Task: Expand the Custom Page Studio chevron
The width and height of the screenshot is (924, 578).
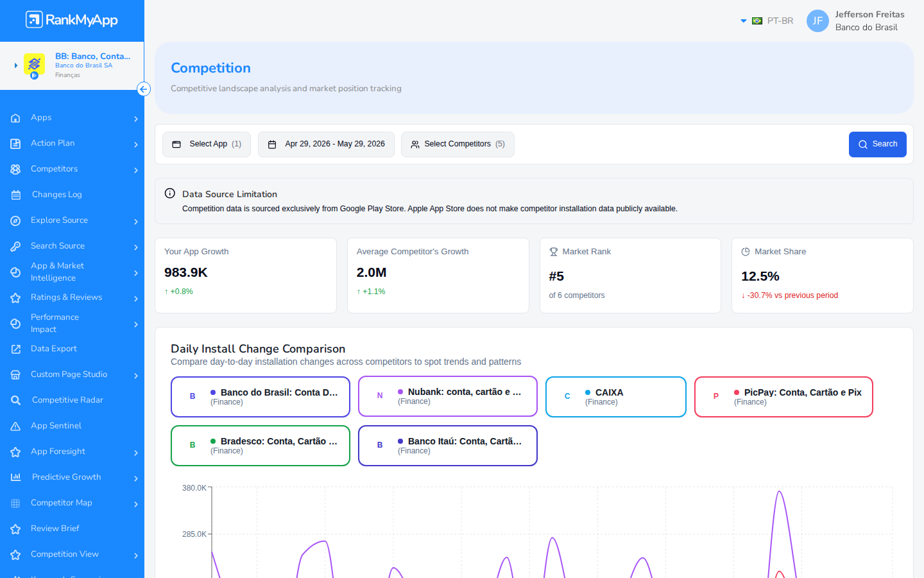Action: point(136,376)
